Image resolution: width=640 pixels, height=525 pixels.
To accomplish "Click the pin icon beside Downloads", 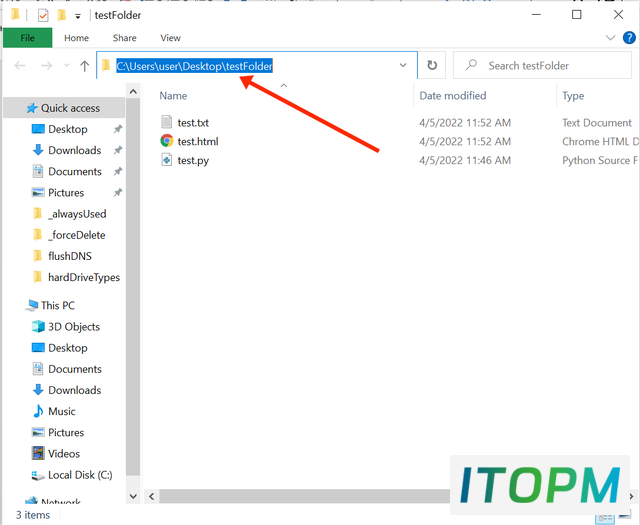I will [118, 150].
